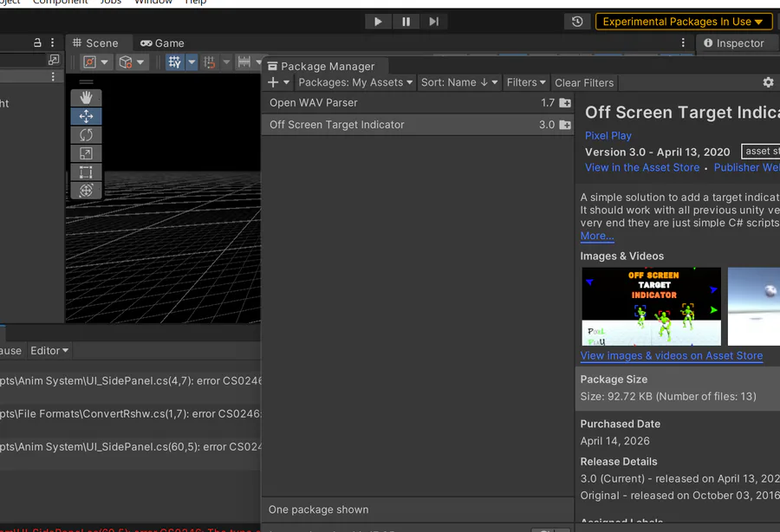Click the increment snapping ruler icon

[244, 62]
